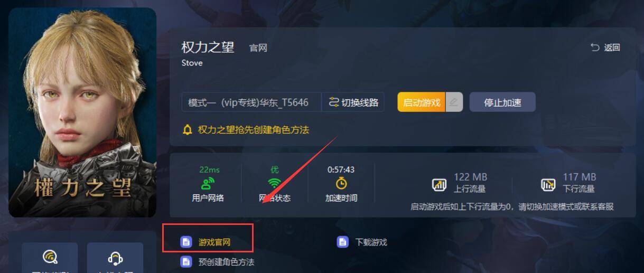Image resolution: width=644 pixels, height=273 pixels.
Task: Click the 停止加速 button
Action: (502, 102)
